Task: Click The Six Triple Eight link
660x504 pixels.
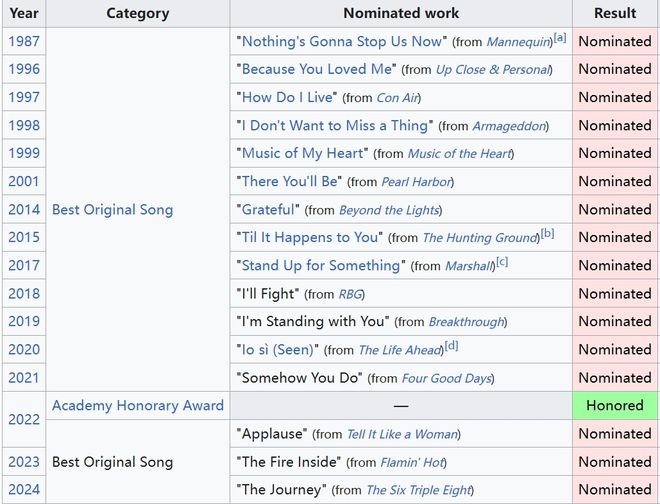Action: point(417,490)
